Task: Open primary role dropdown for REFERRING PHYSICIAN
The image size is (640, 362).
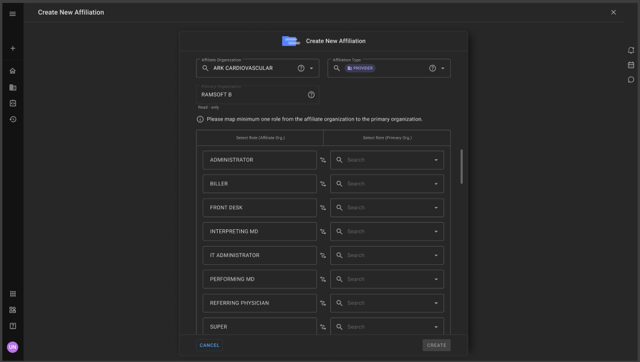Action: point(436,303)
